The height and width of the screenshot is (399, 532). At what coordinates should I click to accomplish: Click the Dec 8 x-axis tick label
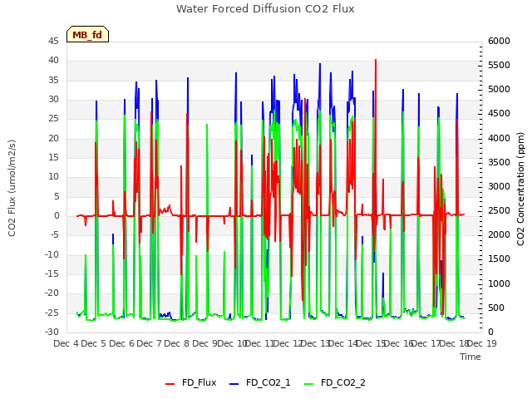[177, 343]
